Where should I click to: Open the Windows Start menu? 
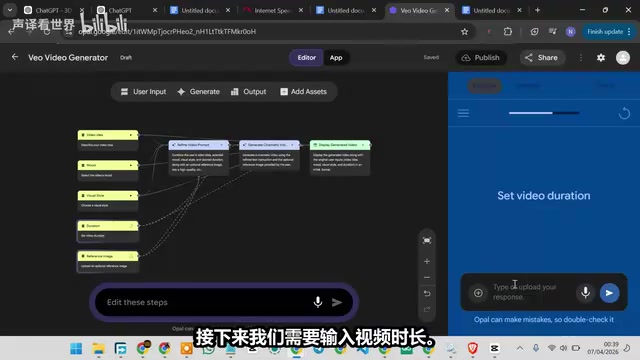click(x=76, y=349)
